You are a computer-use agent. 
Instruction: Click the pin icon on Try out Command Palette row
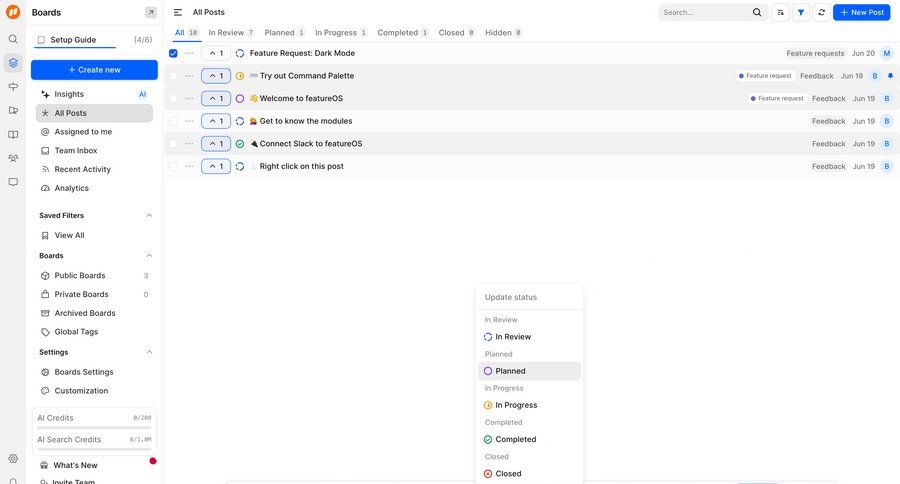[890, 76]
